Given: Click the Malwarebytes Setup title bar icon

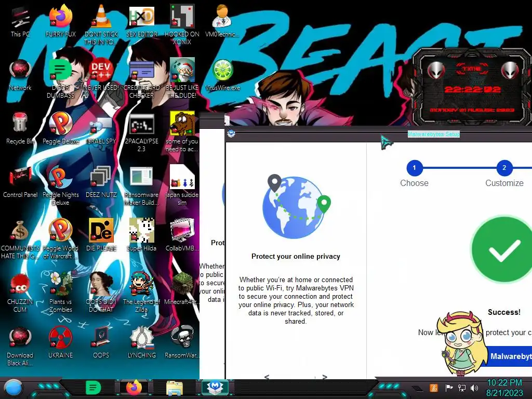Looking at the screenshot, I should coord(231,134).
